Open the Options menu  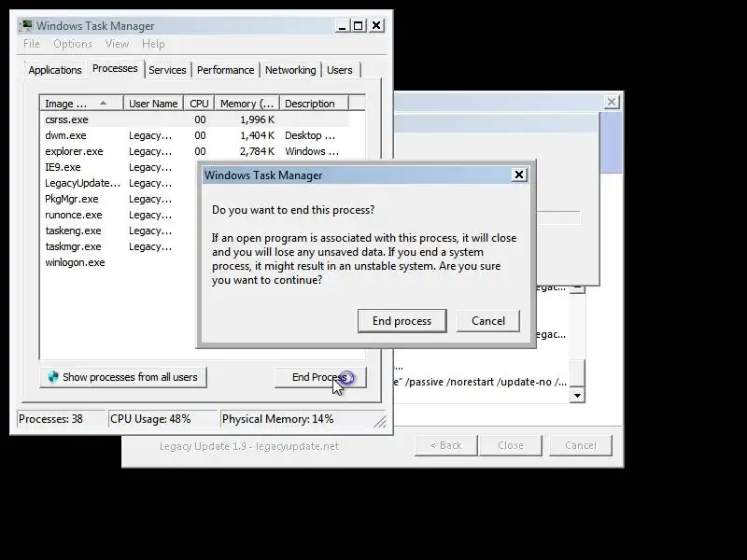tap(73, 44)
